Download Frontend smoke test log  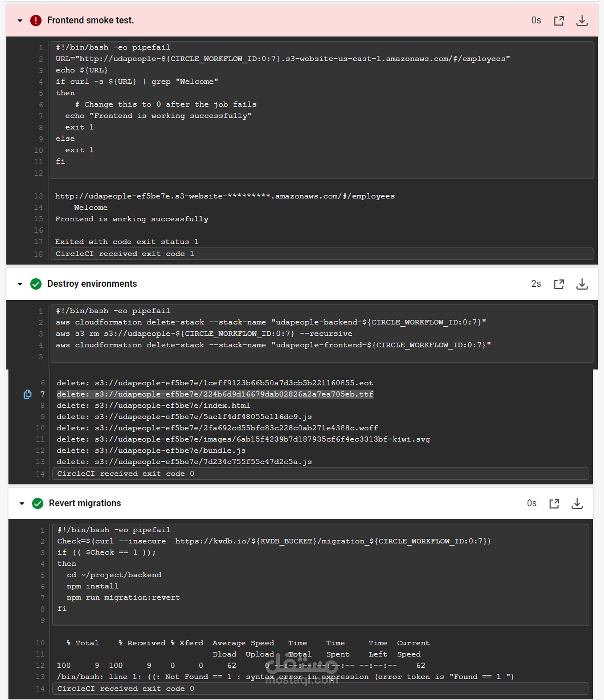pyautogui.click(x=582, y=21)
